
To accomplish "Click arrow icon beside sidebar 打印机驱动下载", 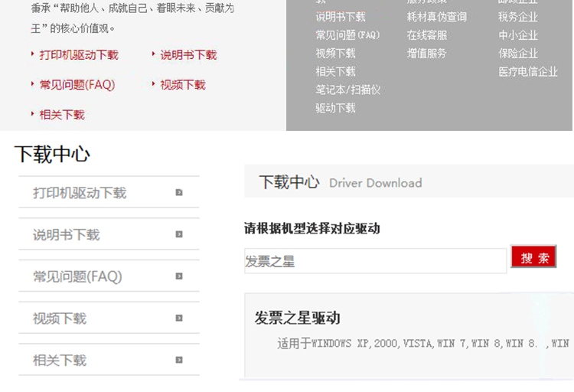I will coord(179,193).
